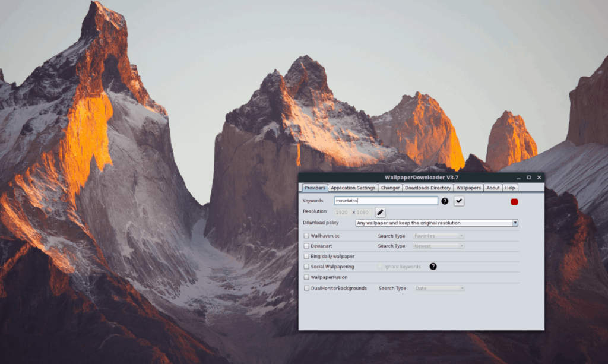Click the red status indicator

point(514,201)
